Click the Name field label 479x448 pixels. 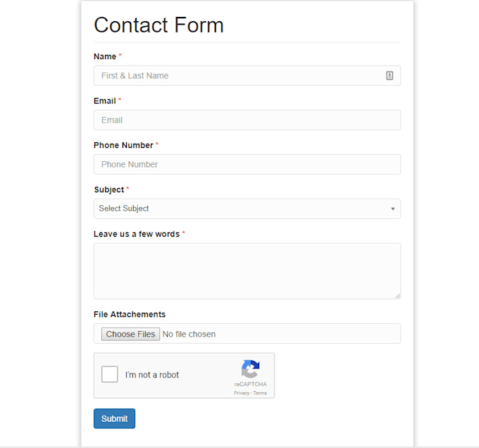[105, 56]
